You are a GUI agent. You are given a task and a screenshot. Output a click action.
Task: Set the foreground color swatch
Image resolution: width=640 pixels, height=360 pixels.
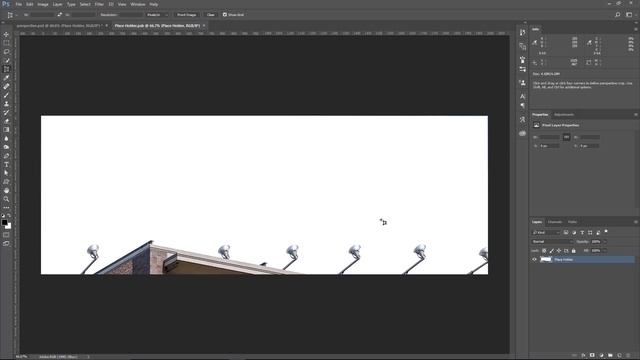[4, 222]
